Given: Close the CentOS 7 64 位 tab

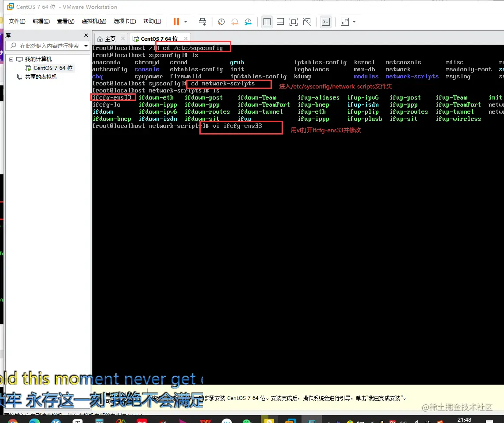Looking at the screenshot, I should 186,38.
